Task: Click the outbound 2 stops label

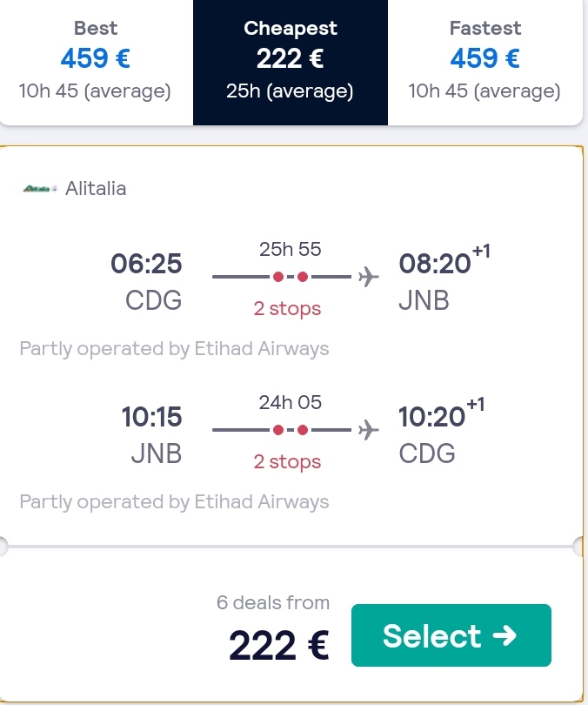Action: click(x=287, y=309)
